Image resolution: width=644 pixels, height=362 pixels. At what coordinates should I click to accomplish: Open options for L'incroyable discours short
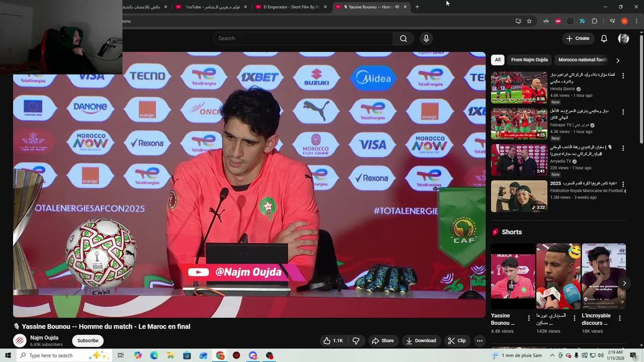[x=620, y=318]
